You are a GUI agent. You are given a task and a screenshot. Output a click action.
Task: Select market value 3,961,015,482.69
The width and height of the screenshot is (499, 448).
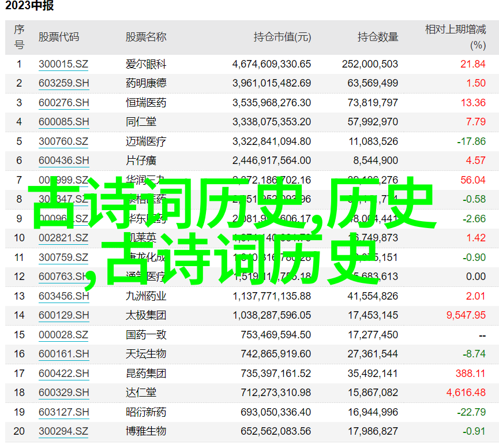(x=272, y=84)
